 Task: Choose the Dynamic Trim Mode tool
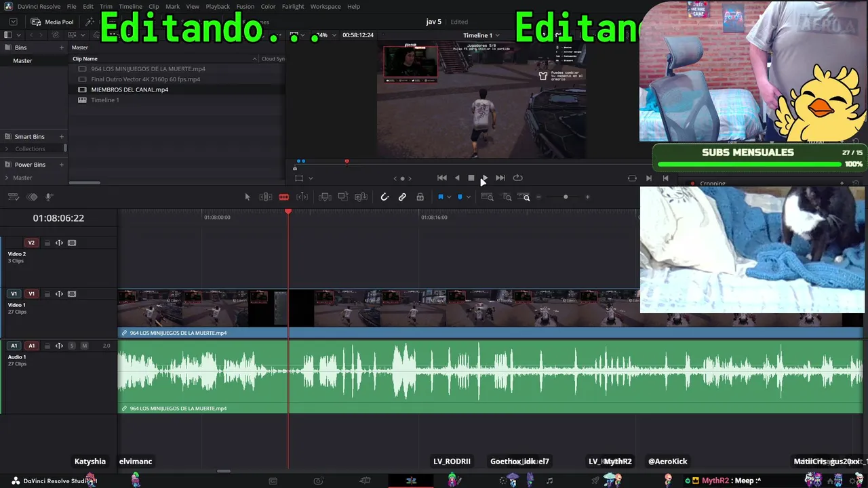tap(302, 197)
